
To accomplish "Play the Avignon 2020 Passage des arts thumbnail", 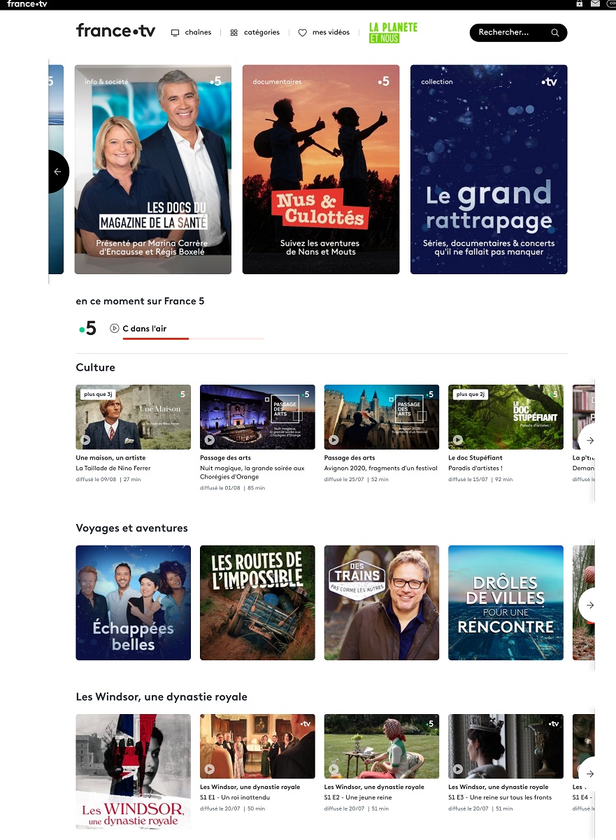I will 382,417.
